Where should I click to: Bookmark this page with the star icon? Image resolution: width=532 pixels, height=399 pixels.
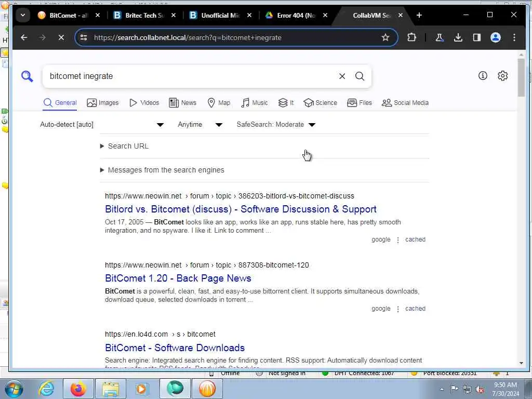[x=385, y=37]
